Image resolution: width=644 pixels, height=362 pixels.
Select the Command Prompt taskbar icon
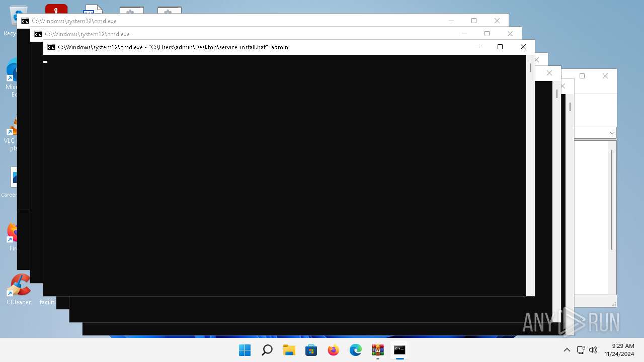pyautogui.click(x=400, y=350)
